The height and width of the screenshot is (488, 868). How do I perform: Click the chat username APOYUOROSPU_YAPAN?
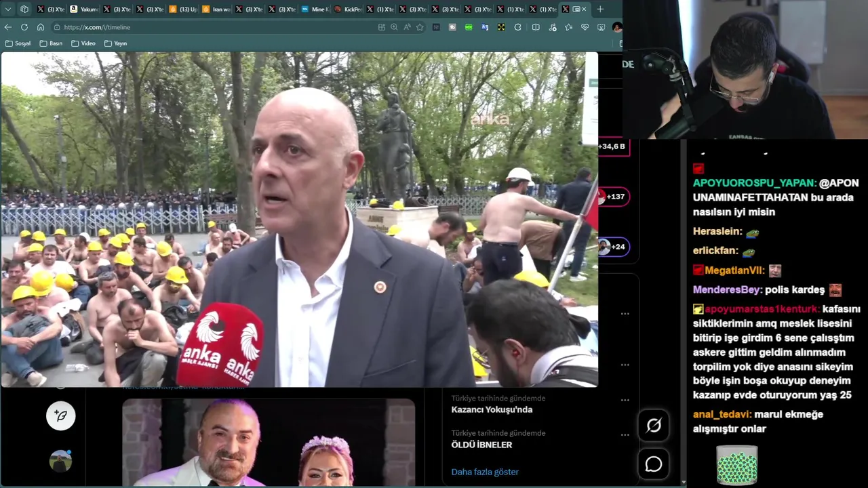click(x=753, y=183)
